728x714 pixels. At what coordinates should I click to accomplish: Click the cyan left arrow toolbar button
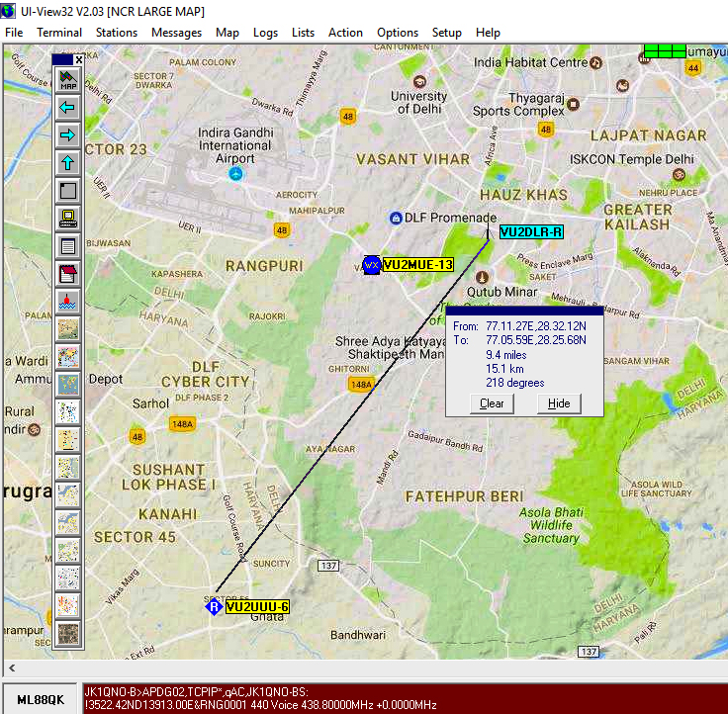pos(68,108)
